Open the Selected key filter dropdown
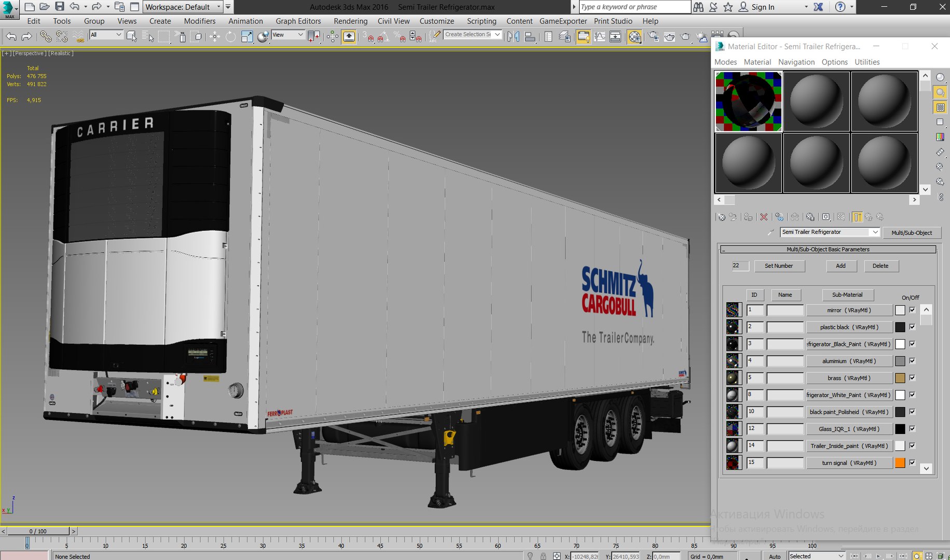The width and height of the screenshot is (950, 560). click(817, 556)
